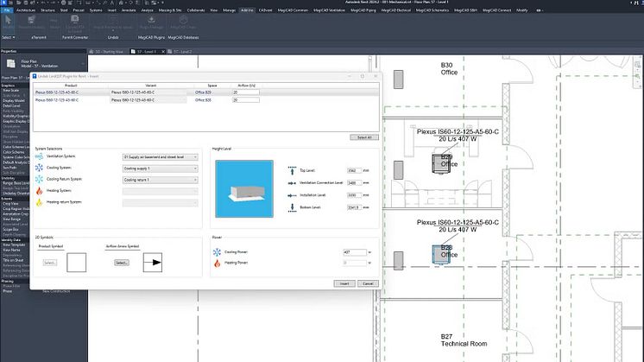This screenshot has height=362, width=644.
Task: Click the Lindab plugin dialog title icon
Action: 35,76
